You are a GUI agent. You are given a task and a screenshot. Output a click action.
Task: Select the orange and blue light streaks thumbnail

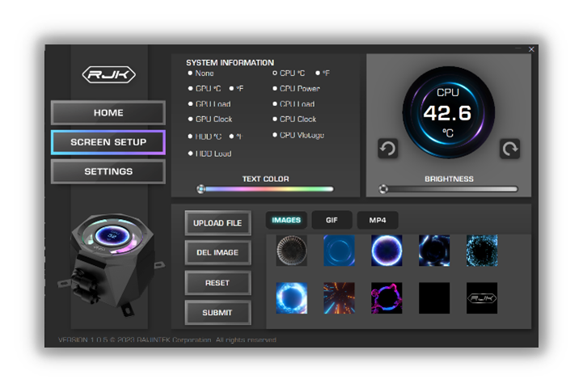[x=339, y=297]
